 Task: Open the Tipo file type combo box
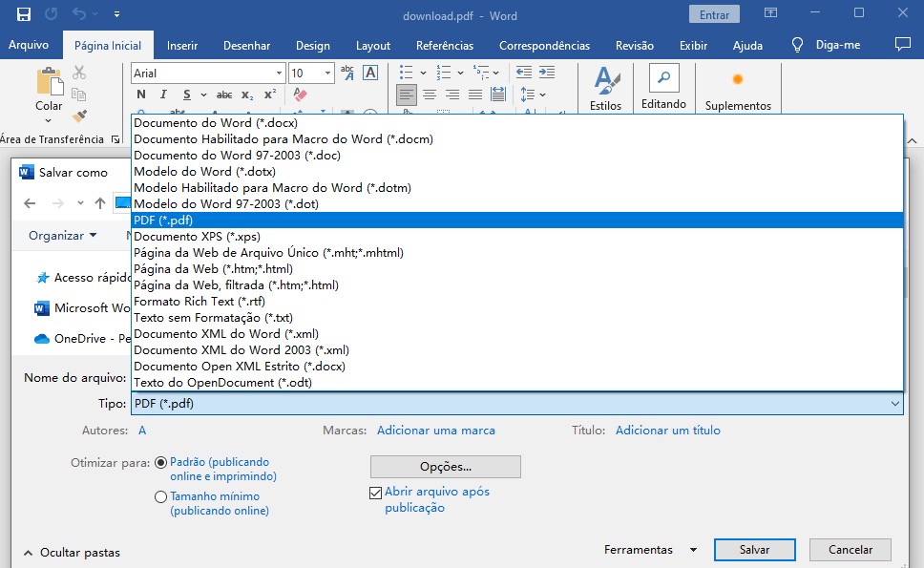pos(516,404)
